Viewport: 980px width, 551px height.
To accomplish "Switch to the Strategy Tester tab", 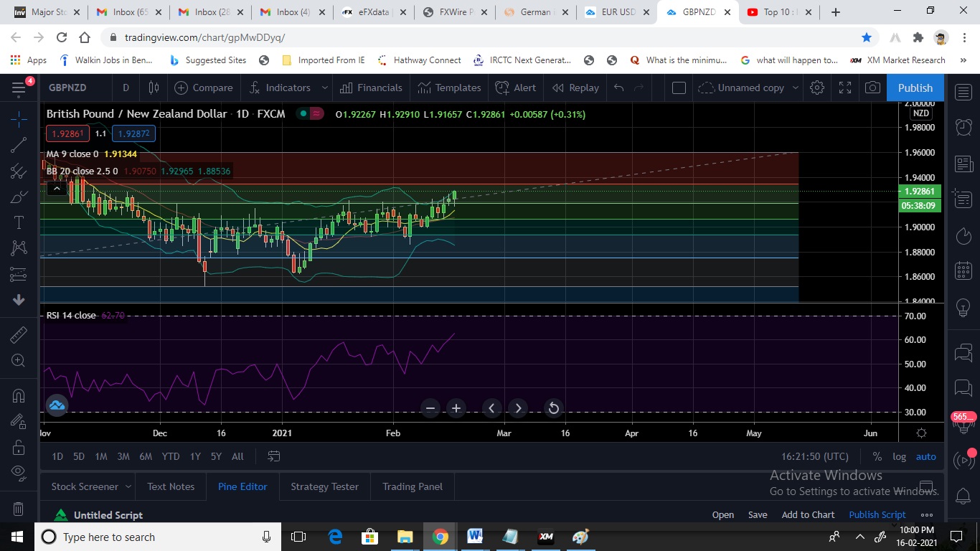I will tap(324, 486).
